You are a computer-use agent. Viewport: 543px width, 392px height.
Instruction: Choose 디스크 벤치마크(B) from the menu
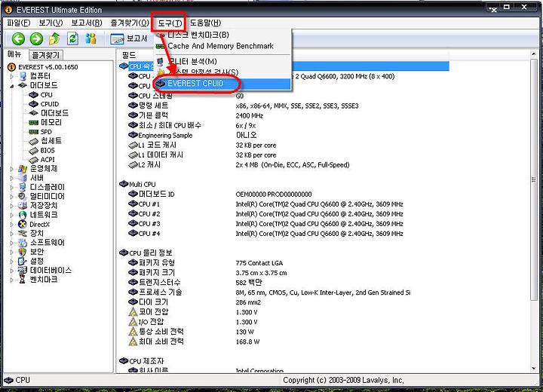pyautogui.click(x=222, y=35)
